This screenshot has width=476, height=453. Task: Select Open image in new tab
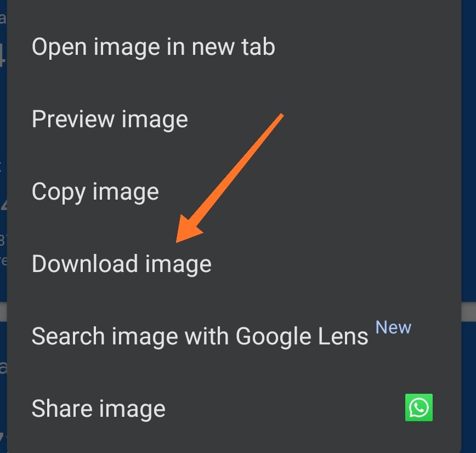tap(234, 47)
